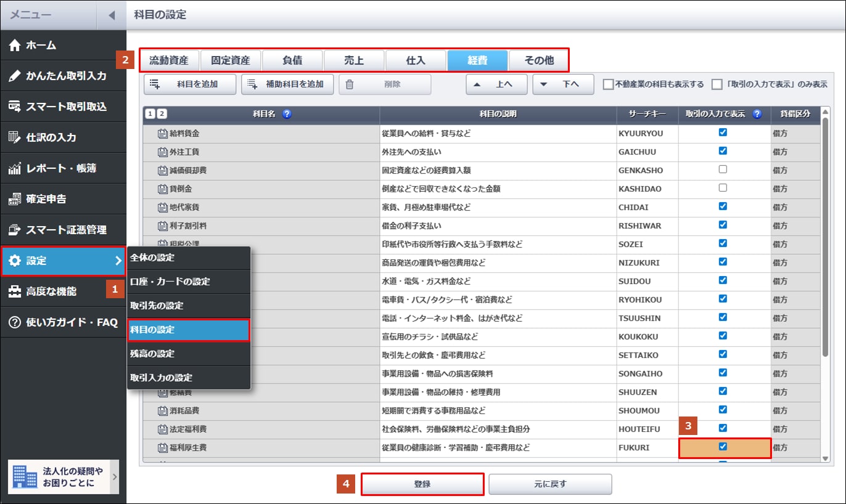The height and width of the screenshot is (504, 846).
Task: Switch to the 仕入 tab
Action: (x=416, y=60)
